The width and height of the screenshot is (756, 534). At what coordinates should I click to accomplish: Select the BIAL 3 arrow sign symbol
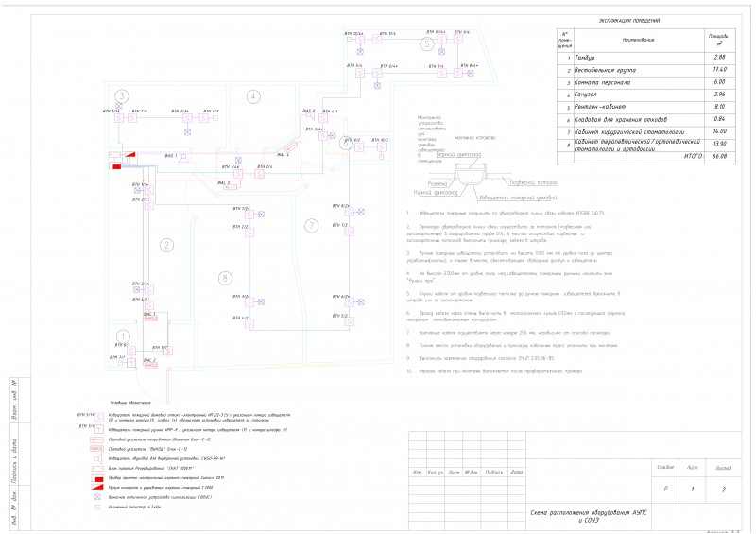click(x=231, y=186)
